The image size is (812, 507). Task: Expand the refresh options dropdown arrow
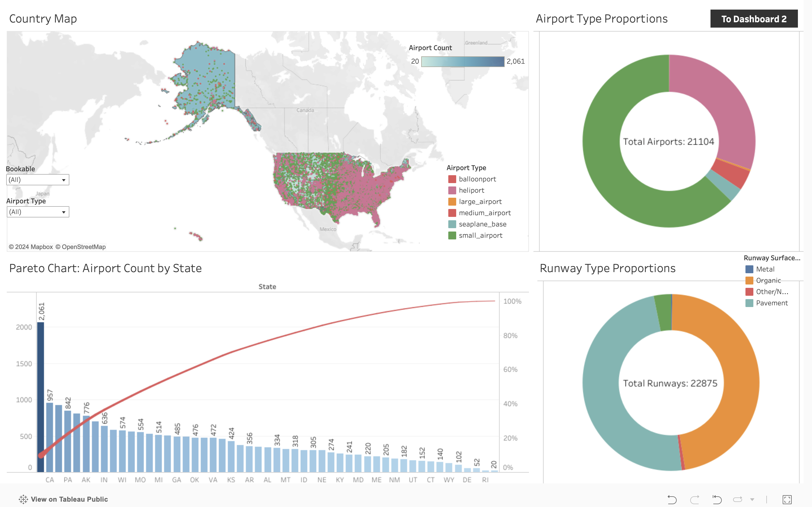(752, 499)
